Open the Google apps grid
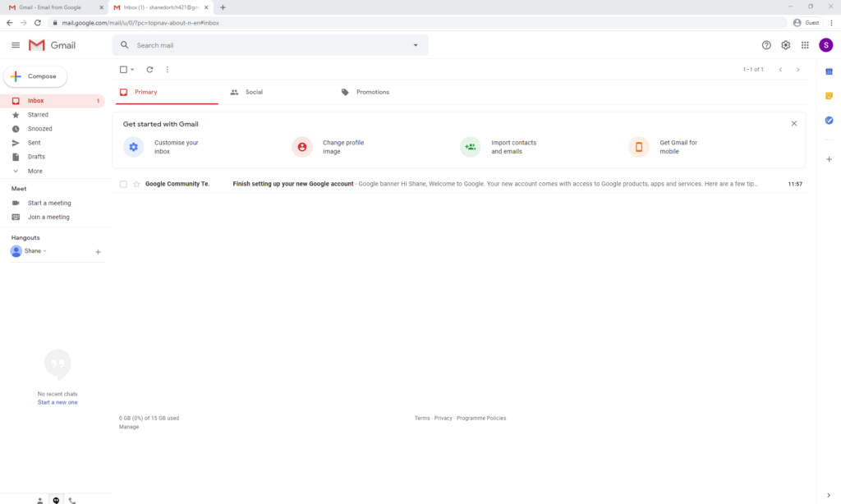The height and width of the screenshot is (504, 841). pyautogui.click(x=805, y=45)
